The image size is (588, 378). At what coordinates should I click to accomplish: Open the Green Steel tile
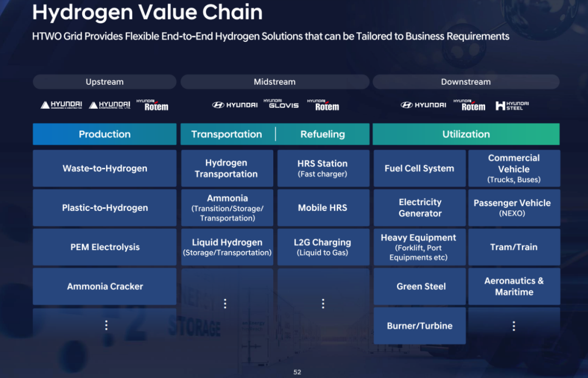(421, 287)
